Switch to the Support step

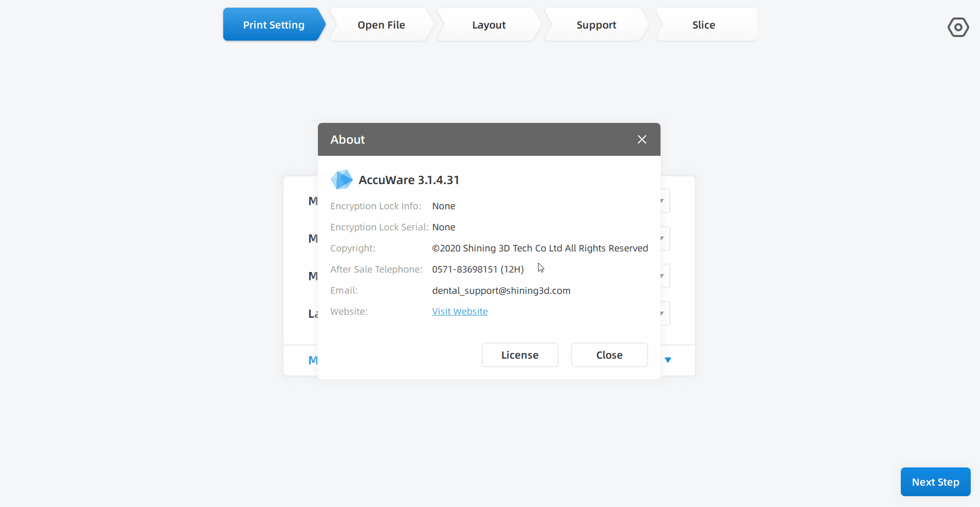[x=596, y=25]
